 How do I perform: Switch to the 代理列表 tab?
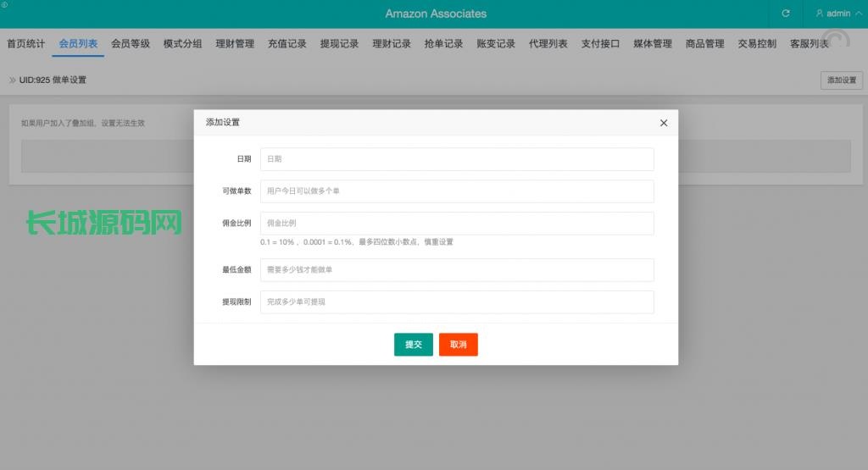pos(548,44)
